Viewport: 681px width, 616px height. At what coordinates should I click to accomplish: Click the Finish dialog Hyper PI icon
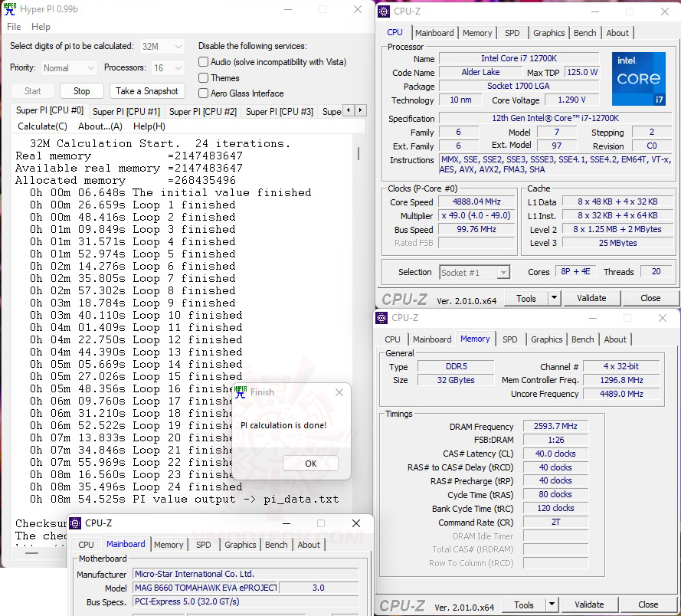tap(241, 392)
